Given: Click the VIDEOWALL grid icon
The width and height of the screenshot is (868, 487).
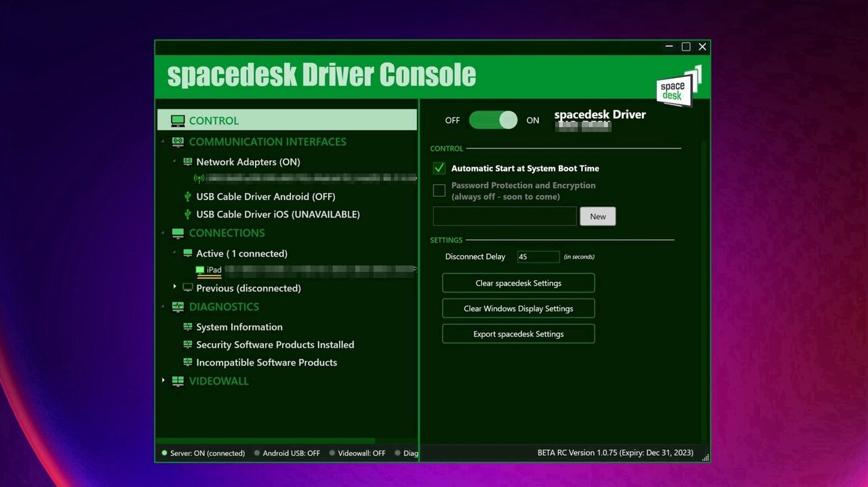Looking at the screenshot, I should click(178, 381).
